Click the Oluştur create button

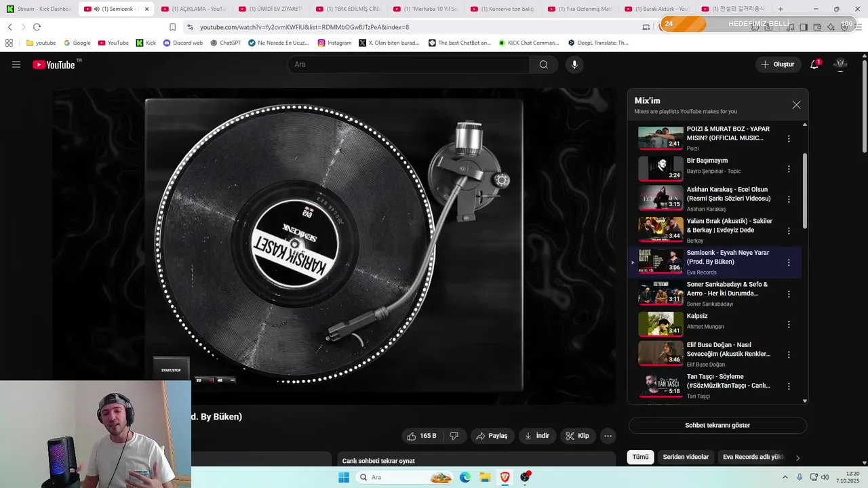coord(777,64)
